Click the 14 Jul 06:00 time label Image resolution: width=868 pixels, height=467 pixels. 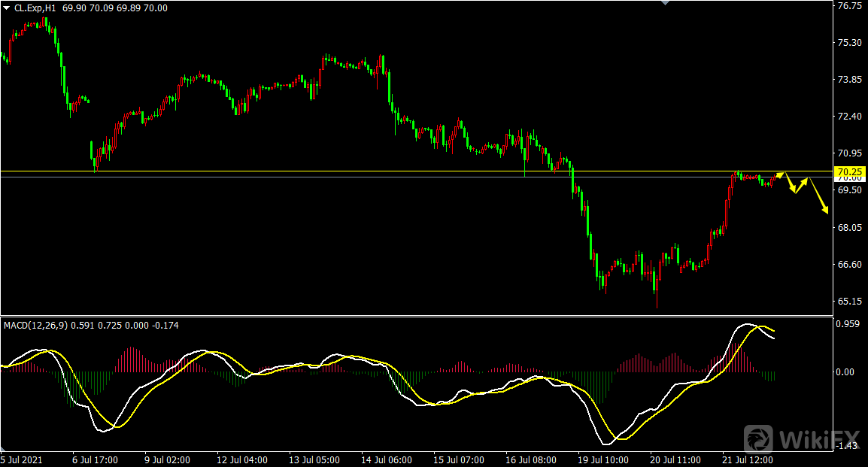click(388, 459)
